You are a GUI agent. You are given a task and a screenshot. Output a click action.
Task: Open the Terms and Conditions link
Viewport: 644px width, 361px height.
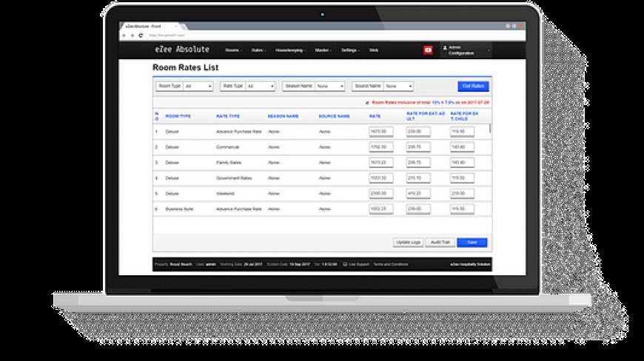tap(391, 264)
